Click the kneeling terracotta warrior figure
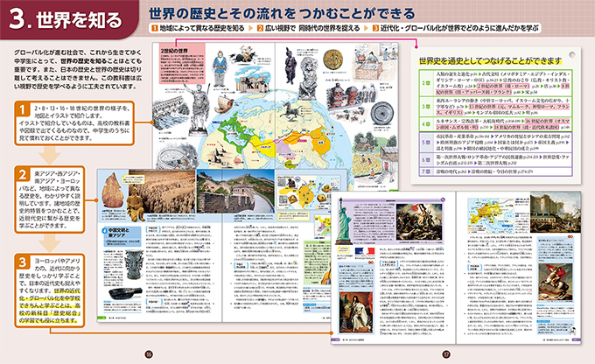The height and width of the screenshot is (364, 595). pyautogui.click(x=136, y=204)
